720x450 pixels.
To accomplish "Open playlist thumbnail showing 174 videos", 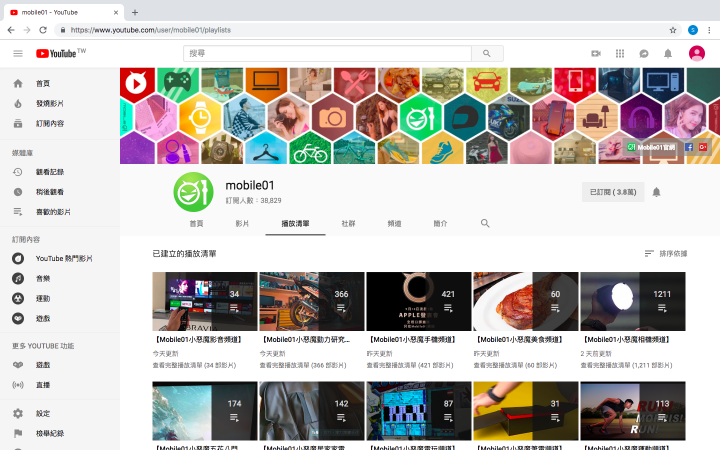I will click(205, 411).
